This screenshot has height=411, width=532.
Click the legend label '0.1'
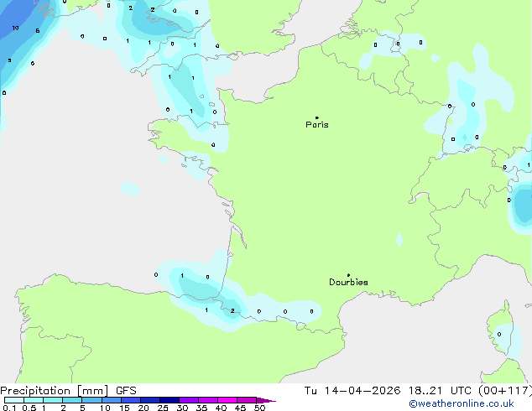pyautogui.click(x=9, y=408)
